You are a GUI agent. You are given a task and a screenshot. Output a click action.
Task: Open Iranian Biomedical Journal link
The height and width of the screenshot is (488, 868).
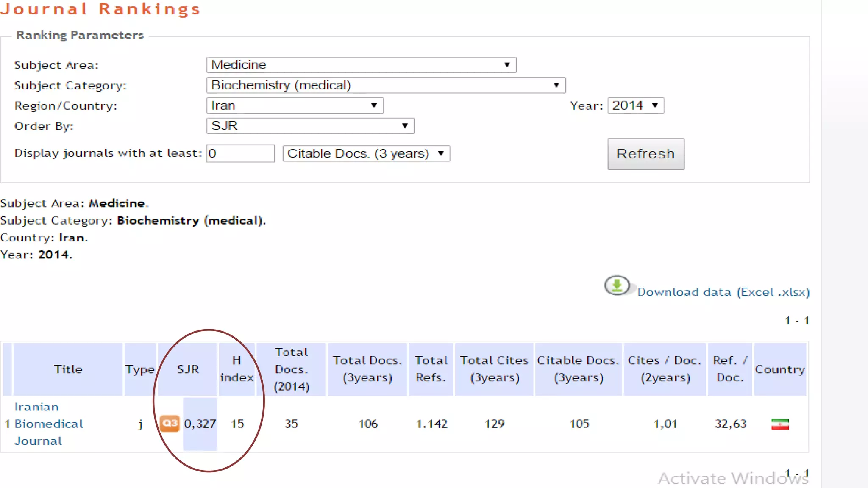point(48,424)
